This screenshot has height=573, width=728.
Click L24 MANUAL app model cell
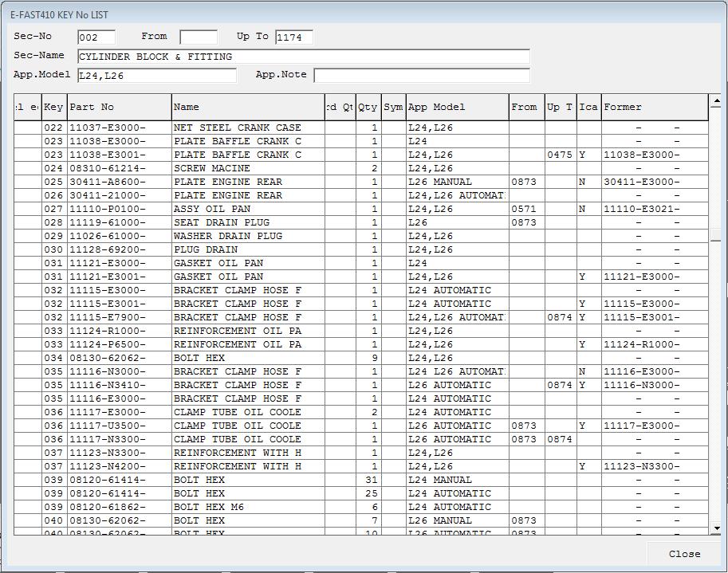click(458, 480)
